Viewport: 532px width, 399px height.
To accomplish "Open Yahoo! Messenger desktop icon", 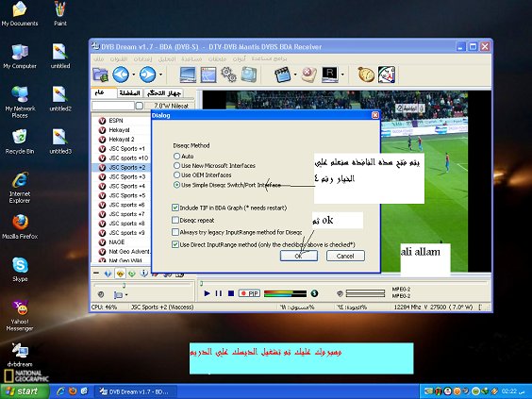I will pyautogui.click(x=20, y=316).
